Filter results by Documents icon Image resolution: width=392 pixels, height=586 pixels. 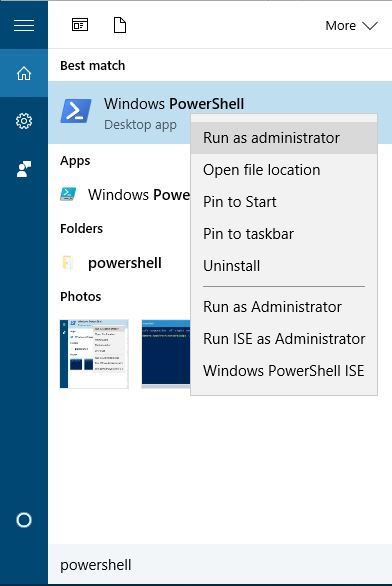120,25
